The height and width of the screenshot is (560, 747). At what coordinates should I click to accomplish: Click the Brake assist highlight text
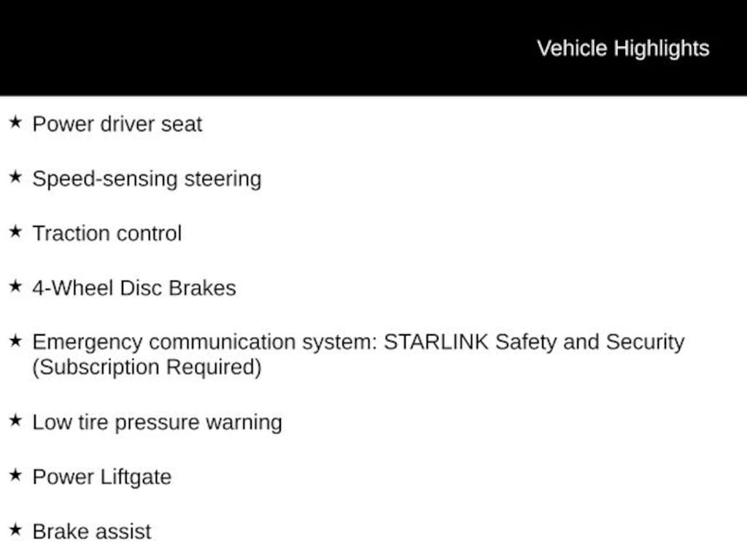pyautogui.click(x=91, y=532)
